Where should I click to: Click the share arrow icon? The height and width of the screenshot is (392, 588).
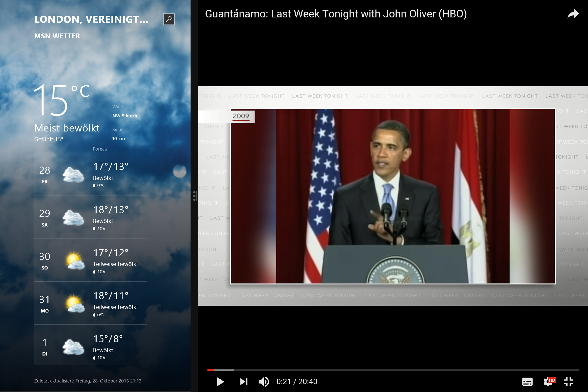[573, 14]
